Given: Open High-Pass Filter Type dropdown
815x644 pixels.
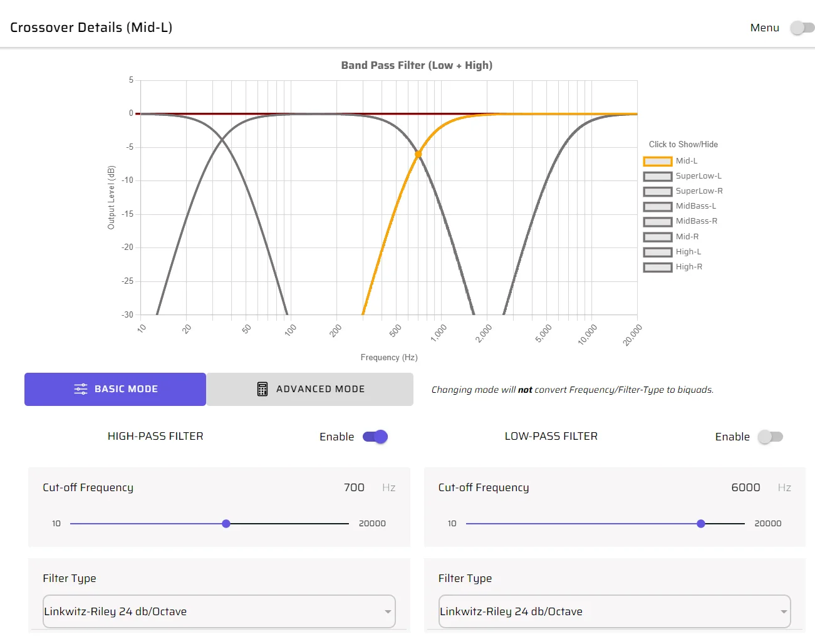Looking at the screenshot, I should coord(219,611).
